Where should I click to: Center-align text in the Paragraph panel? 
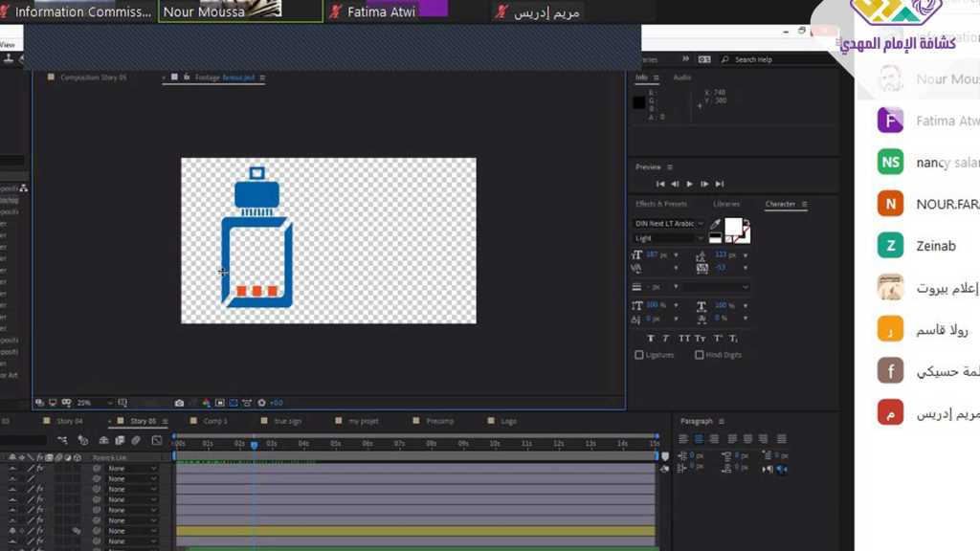pyautogui.click(x=700, y=439)
